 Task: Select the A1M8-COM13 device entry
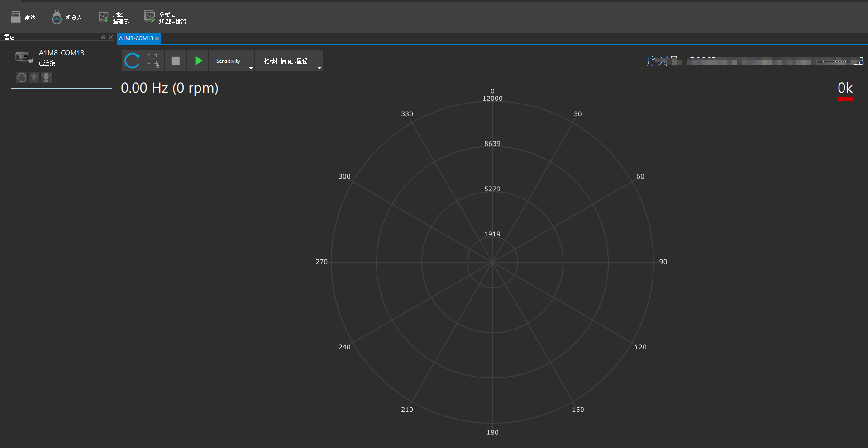(62, 66)
